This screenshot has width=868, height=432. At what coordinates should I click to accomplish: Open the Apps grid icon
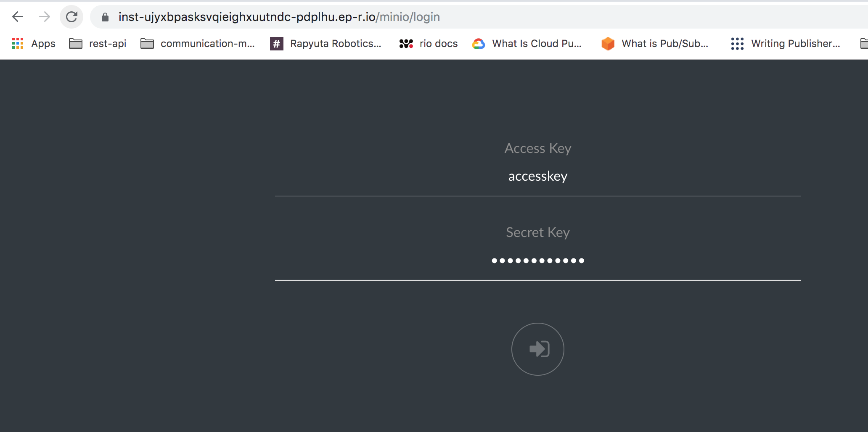[x=18, y=43]
